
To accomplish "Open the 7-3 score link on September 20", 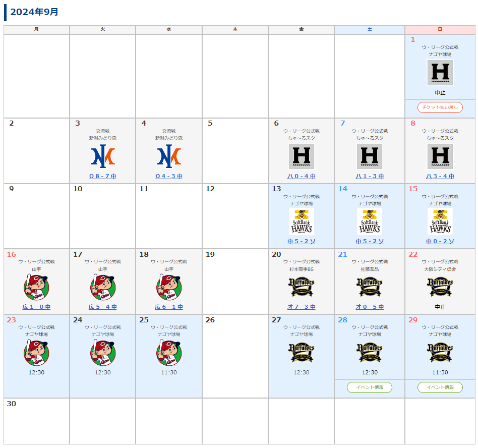I will pos(301,307).
